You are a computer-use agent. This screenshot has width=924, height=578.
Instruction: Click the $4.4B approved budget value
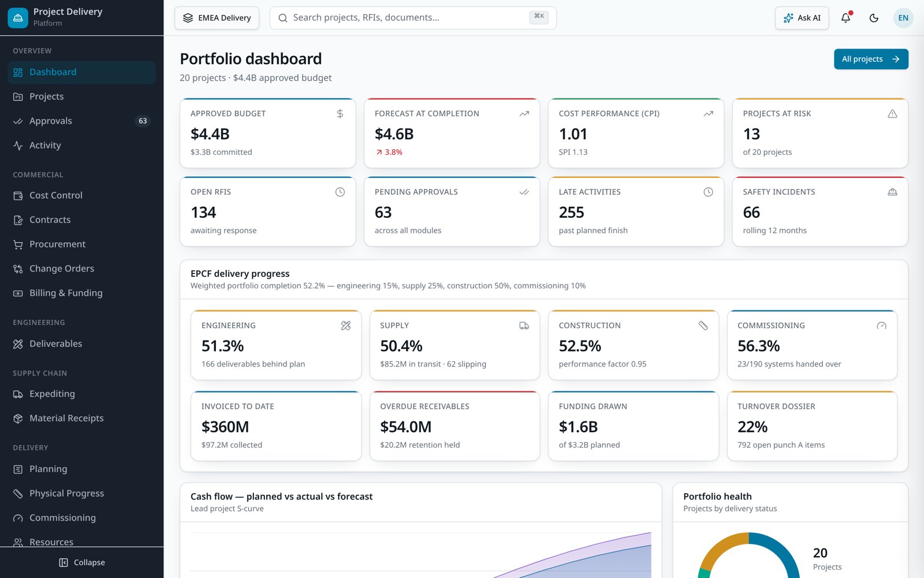point(210,134)
